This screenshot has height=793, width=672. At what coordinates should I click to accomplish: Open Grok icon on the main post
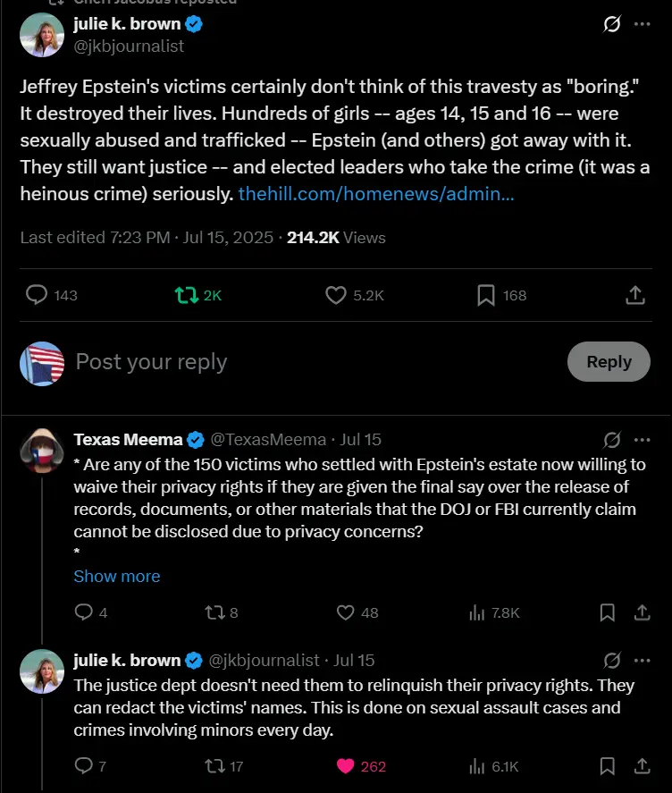click(612, 24)
